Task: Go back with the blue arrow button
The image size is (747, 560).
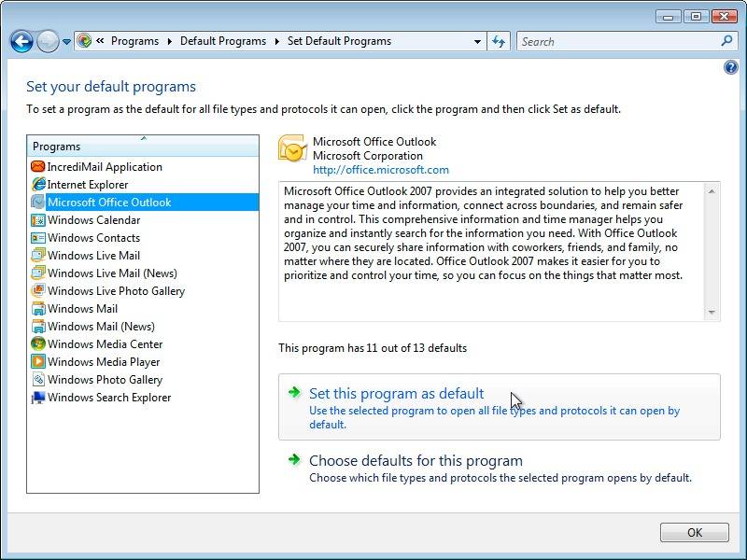Action: click(x=21, y=41)
